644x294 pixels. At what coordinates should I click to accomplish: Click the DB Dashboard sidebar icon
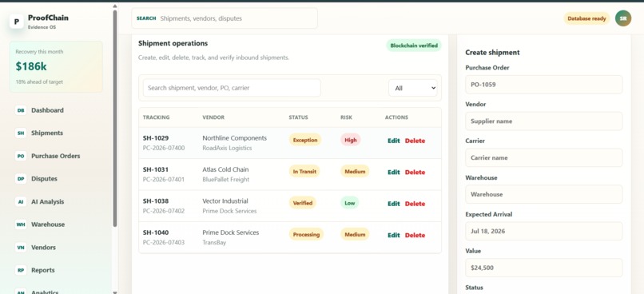click(21, 110)
